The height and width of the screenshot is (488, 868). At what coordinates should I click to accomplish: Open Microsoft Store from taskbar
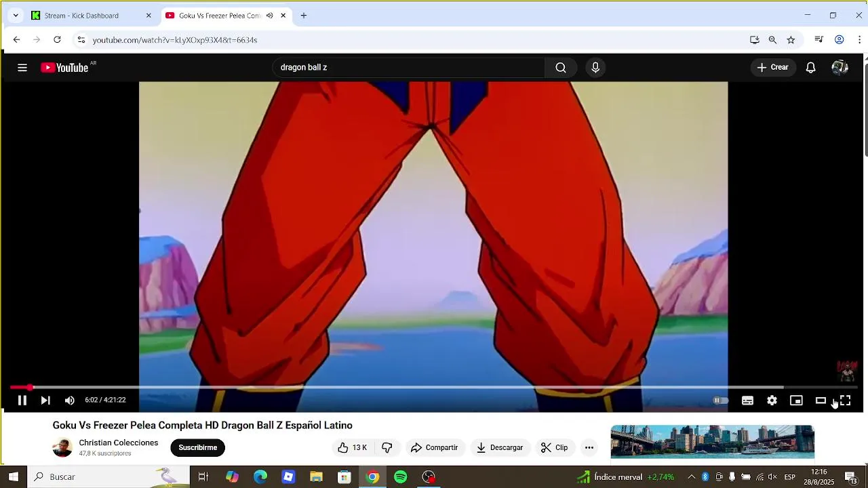click(x=344, y=476)
